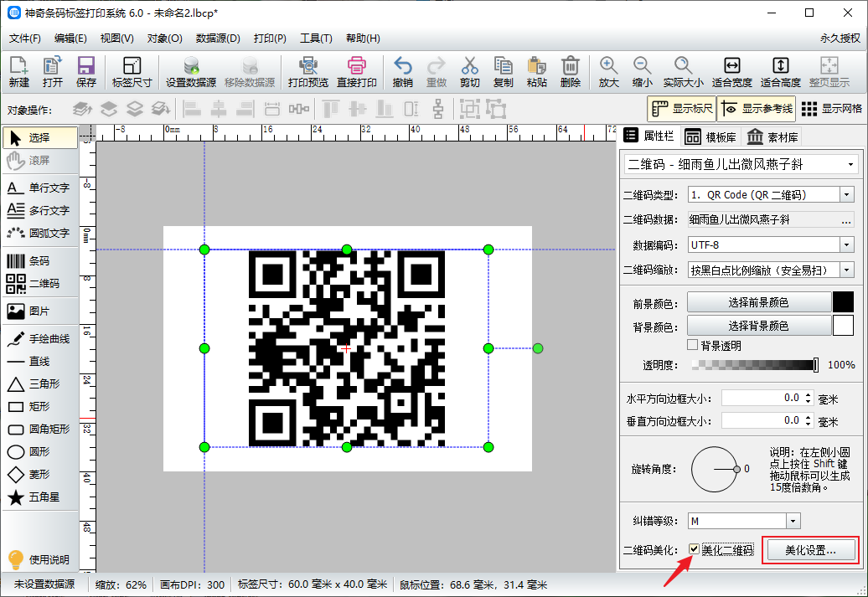Screen dimensions: 868x597
Task: Open the 编辑(E) menu
Action: pos(70,39)
